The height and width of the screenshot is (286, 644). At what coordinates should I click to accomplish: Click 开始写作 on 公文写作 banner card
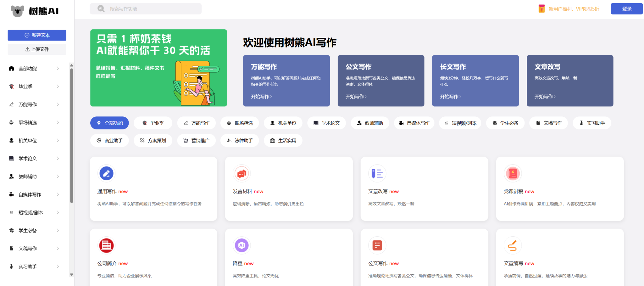point(356,97)
